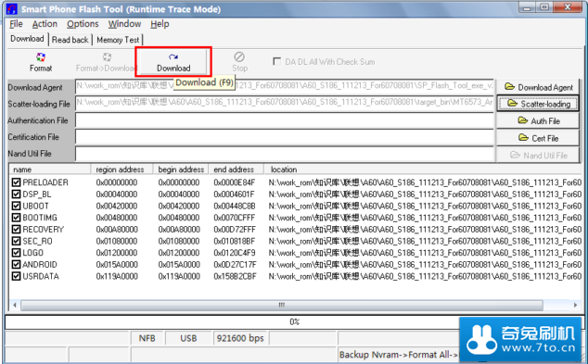Minimize the Smart Phone Flash Tool window
This screenshot has height=364, width=588.
(x=528, y=7)
